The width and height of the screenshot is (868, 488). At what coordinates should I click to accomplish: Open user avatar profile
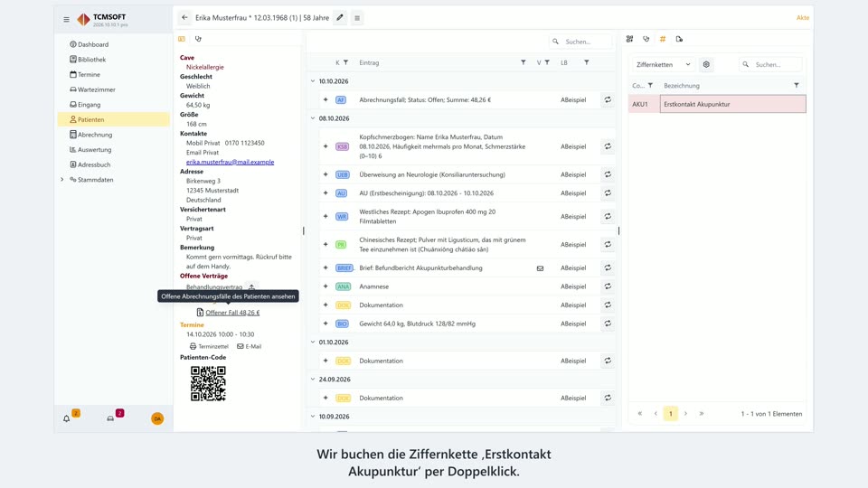pyautogui.click(x=157, y=418)
